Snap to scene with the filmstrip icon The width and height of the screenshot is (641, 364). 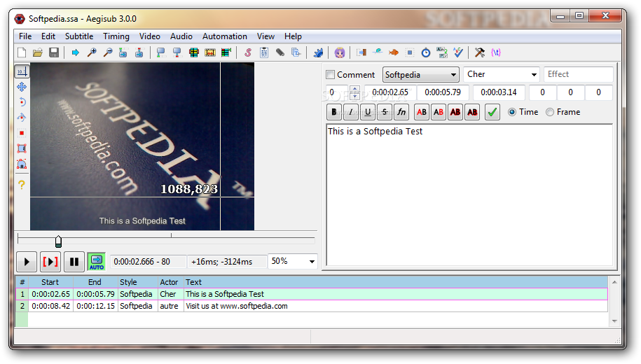[210, 52]
